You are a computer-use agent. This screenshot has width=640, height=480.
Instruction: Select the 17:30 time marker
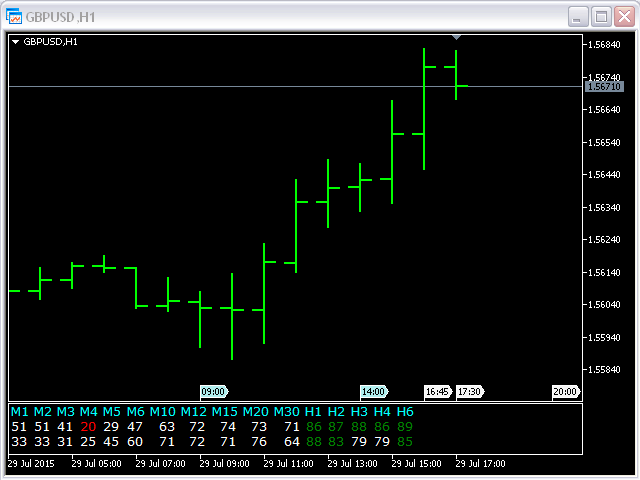click(x=470, y=392)
